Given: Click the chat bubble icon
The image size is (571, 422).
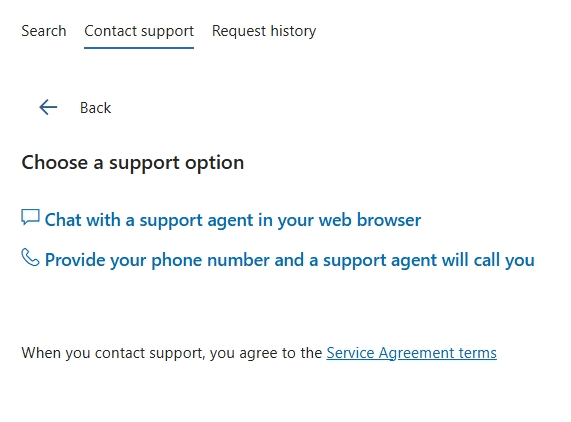Looking at the screenshot, I should click(30, 217).
